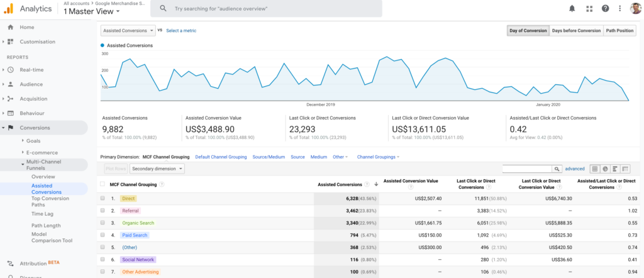The image size is (644, 278).
Task: Select Days before Conversion tab
Action: click(x=576, y=31)
